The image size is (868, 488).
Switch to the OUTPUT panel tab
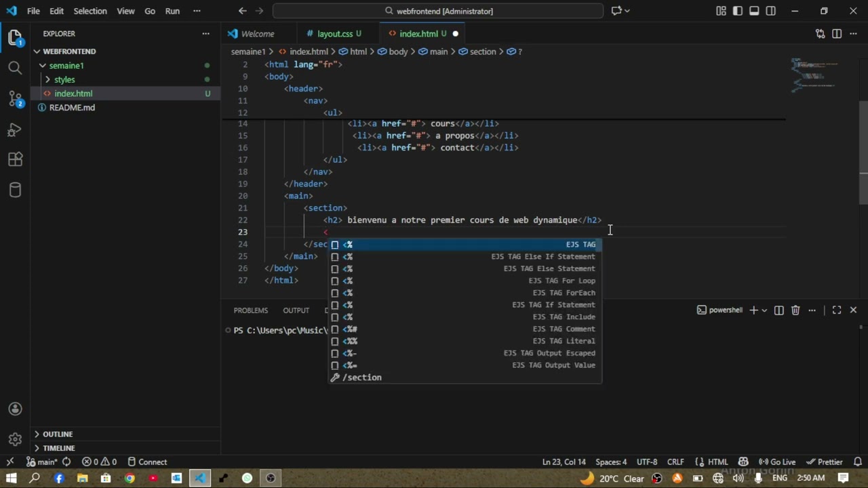pos(296,310)
